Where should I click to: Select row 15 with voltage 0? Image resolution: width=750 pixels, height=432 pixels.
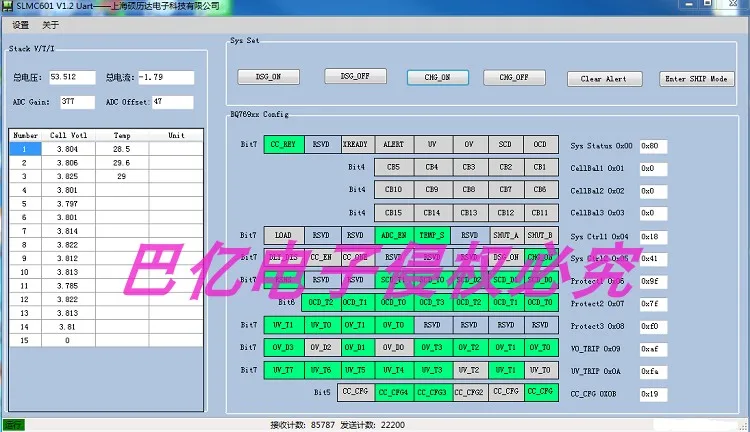(106, 341)
